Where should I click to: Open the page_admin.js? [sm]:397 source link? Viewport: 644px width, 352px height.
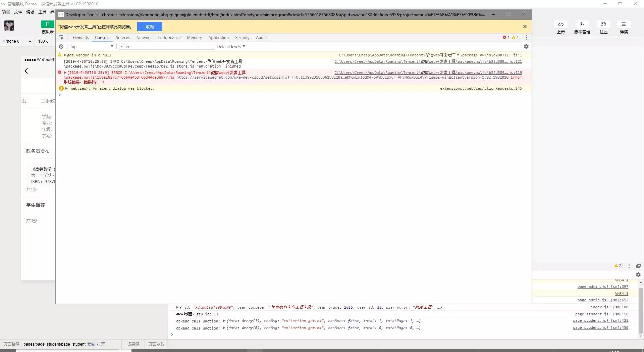click(x=603, y=287)
